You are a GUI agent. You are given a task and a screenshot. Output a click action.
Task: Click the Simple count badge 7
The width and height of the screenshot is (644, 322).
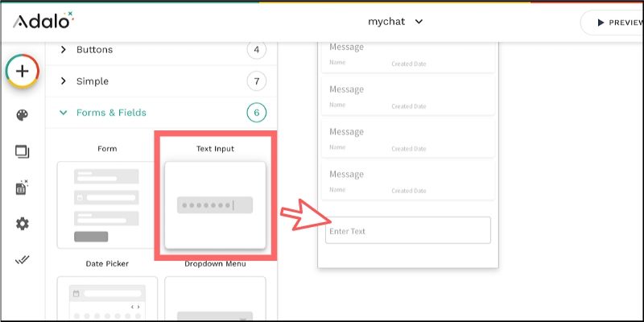click(257, 81)
